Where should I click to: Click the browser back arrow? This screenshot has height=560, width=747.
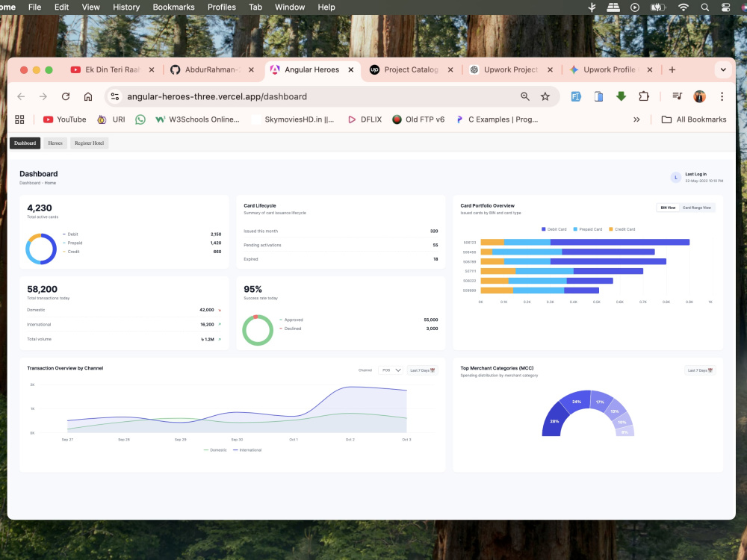(21, 96)
